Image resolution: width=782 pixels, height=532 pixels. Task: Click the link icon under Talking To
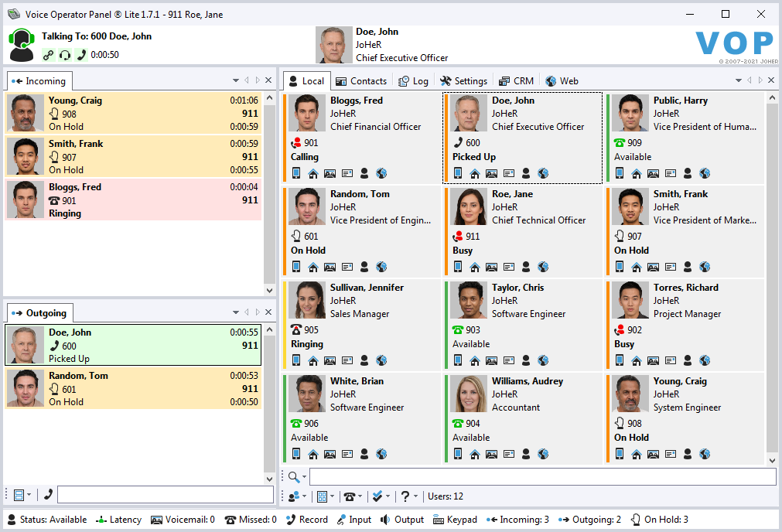(x=49, y=55)
